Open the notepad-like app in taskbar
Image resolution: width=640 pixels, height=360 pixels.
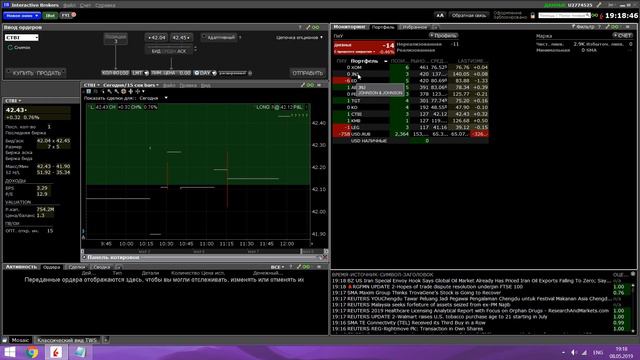coord(80,352)
